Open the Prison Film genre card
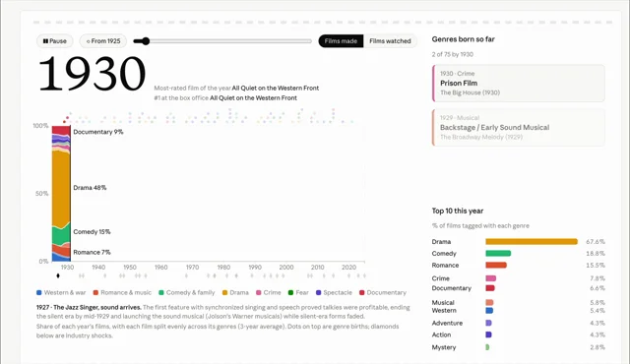630x364 pixels. (x=519, y=83)
